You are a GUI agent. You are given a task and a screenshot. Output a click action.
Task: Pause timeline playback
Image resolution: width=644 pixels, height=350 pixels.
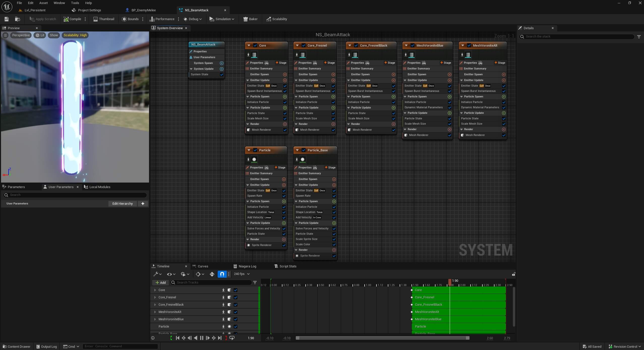coord(201,338)
